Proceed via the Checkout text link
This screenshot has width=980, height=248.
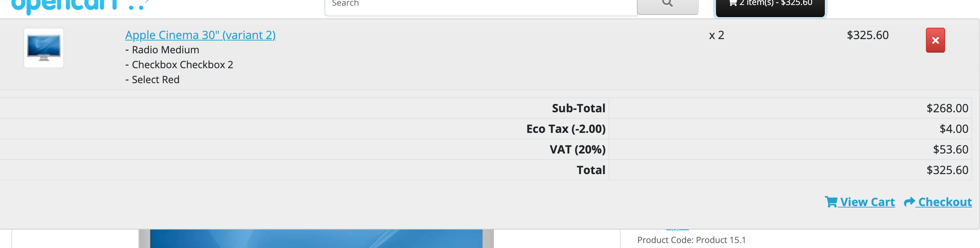pos(945,202)
